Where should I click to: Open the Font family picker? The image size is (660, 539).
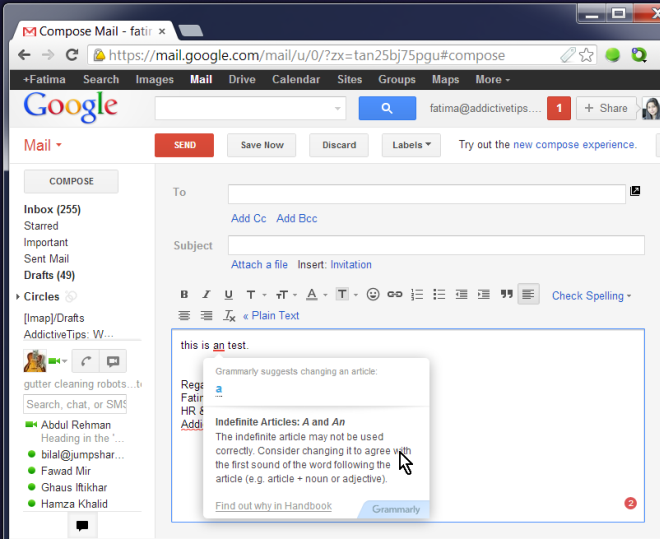[x=255, y=295]
